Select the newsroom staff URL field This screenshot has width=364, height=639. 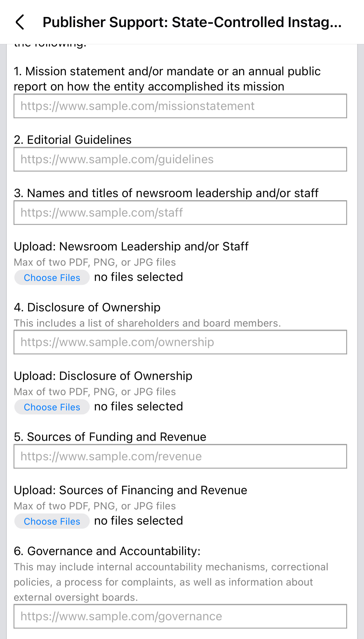click(180, 213)
